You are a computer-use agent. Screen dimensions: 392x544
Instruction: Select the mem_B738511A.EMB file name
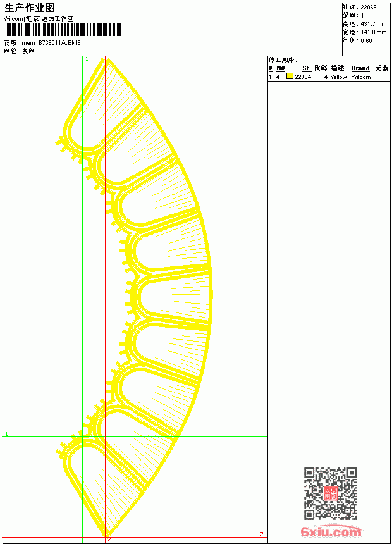pyautogui.click(x=51, y=42)
